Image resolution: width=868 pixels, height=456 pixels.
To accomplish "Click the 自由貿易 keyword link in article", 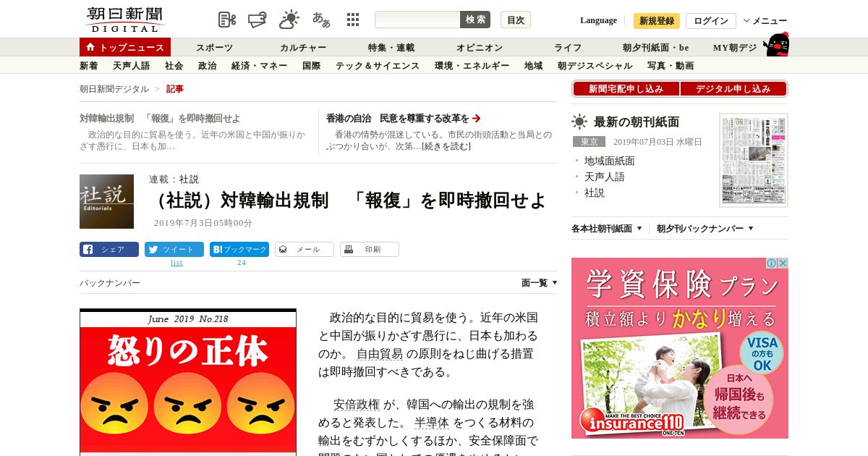I will (x=380, y=354).
